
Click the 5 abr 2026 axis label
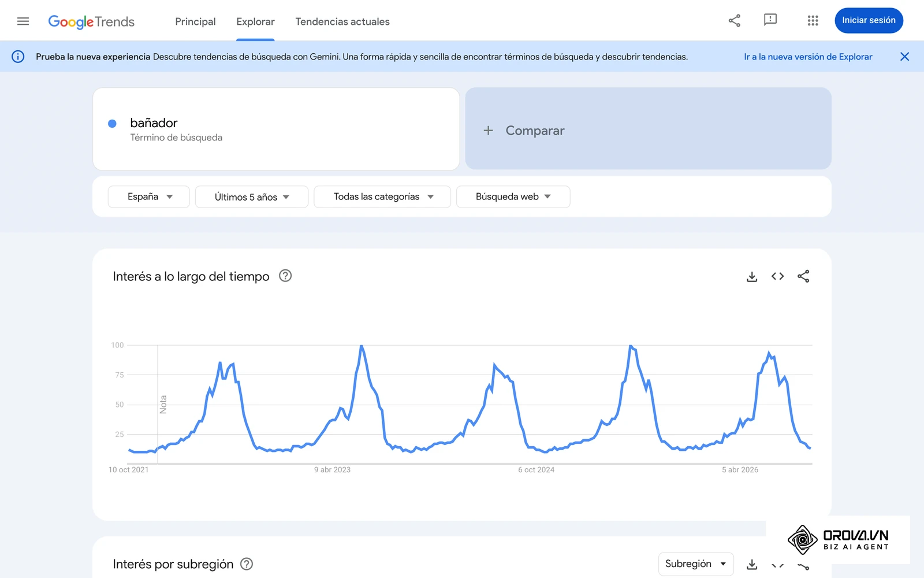[740, 470]
